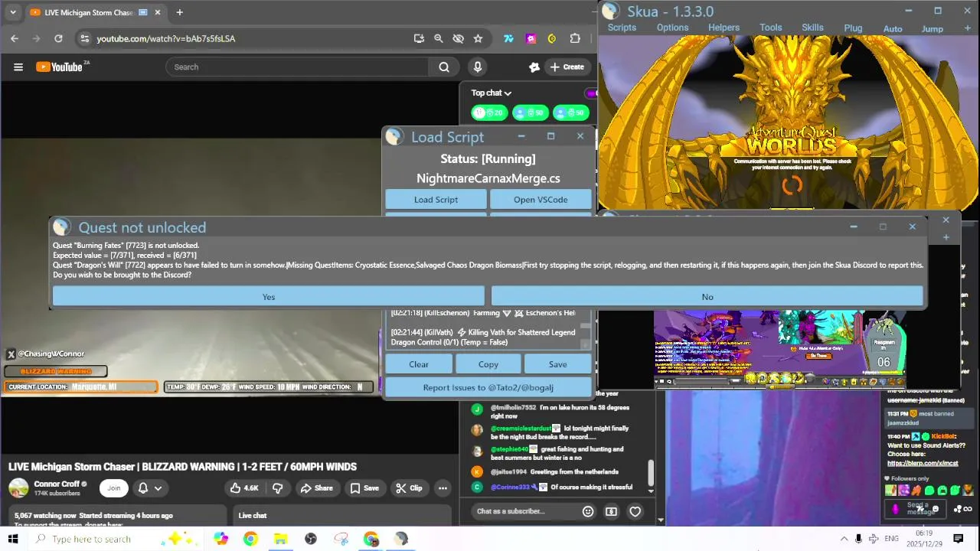Search YouTube with voice microphone
980x551 pixels.
pos(478,67)
